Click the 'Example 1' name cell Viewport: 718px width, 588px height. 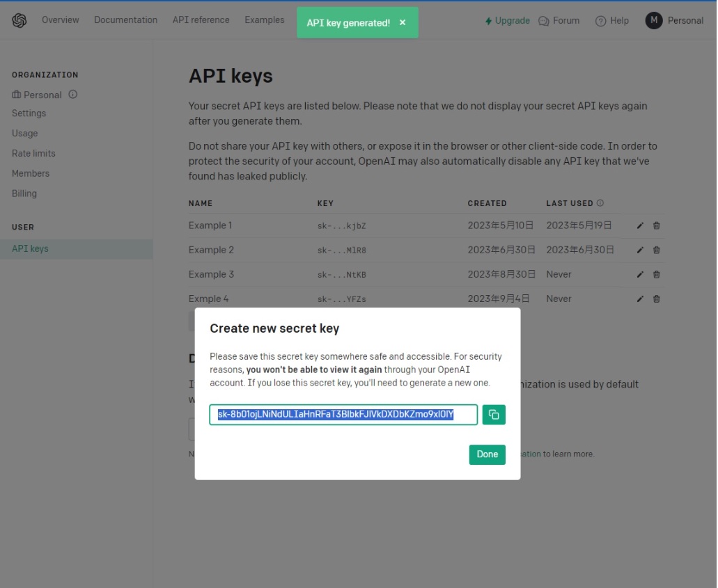(210, 225)
